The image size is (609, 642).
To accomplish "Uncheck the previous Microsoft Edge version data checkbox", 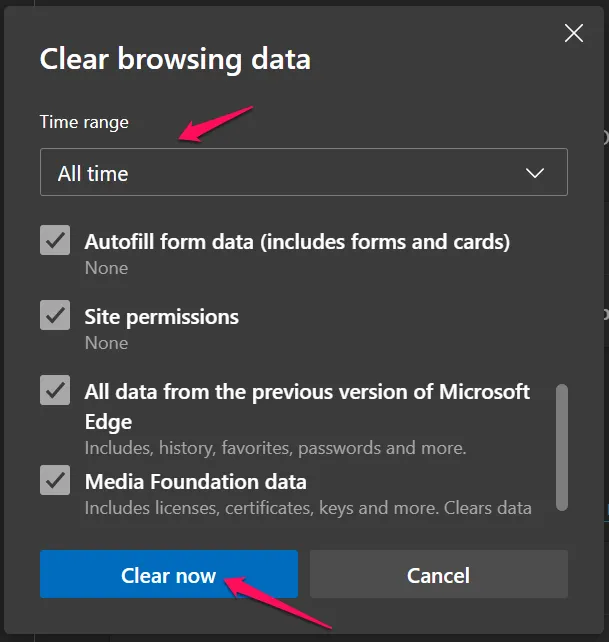I will 55,391.
